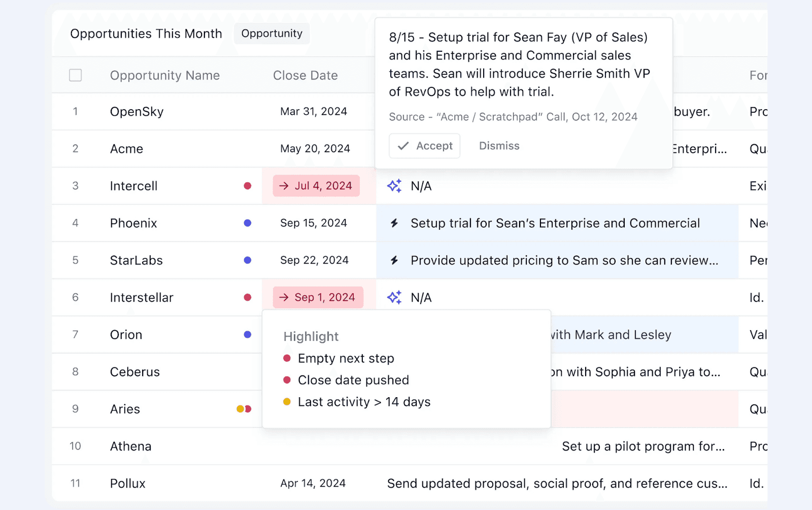Click the red highlight dot next to Intercell

[x=247, y=186]
